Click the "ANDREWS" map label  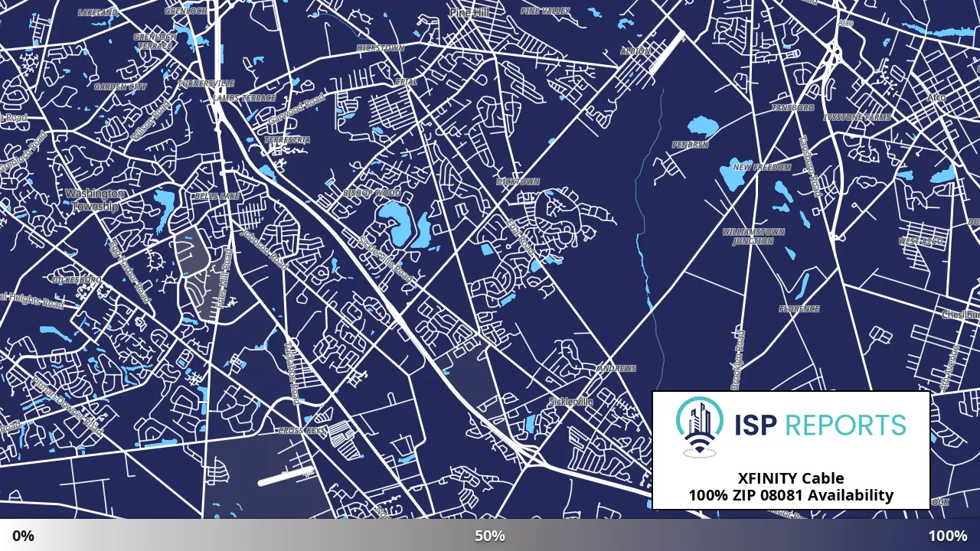pos(616,369)
